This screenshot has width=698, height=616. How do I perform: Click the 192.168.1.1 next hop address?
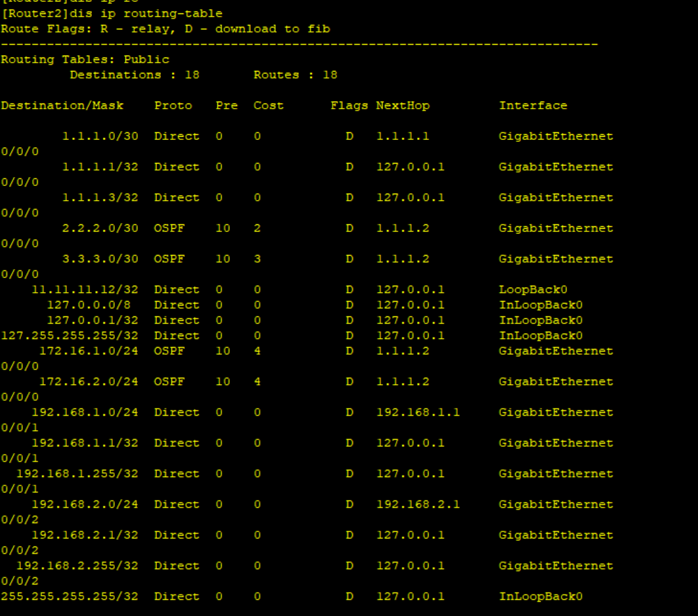click(x=418, y=412)
